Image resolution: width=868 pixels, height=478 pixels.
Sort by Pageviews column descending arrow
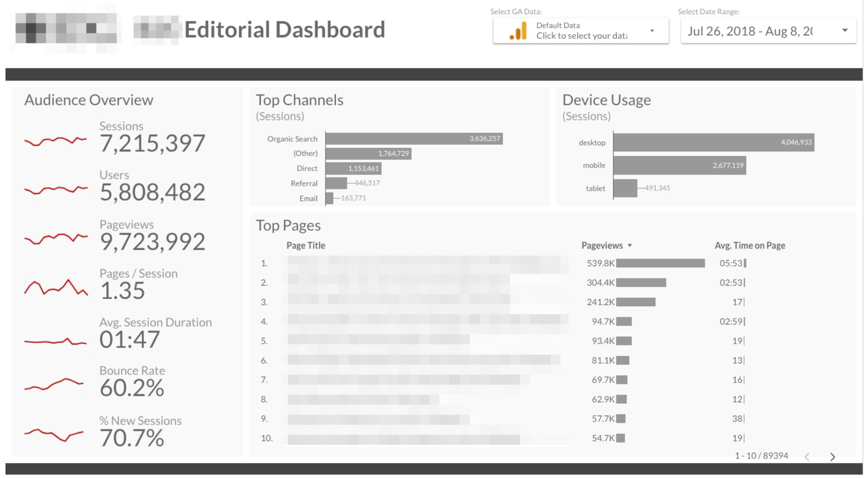[630, 246]
